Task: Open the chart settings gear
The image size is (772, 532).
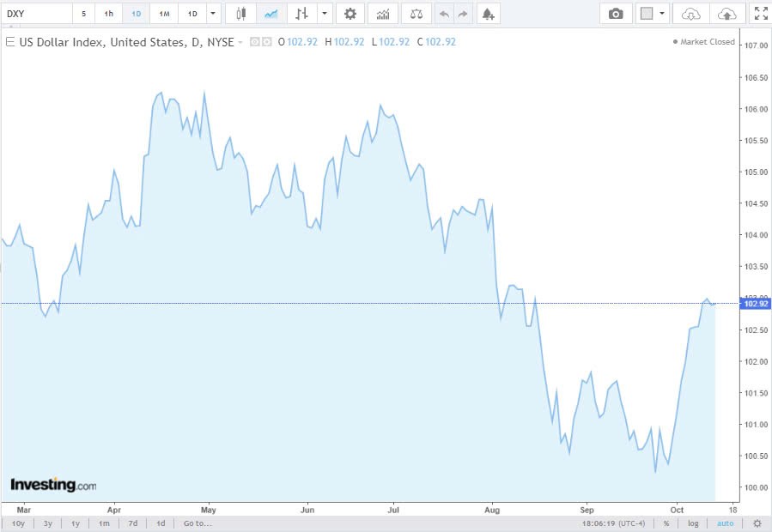Action: click(x=350, y=13)
